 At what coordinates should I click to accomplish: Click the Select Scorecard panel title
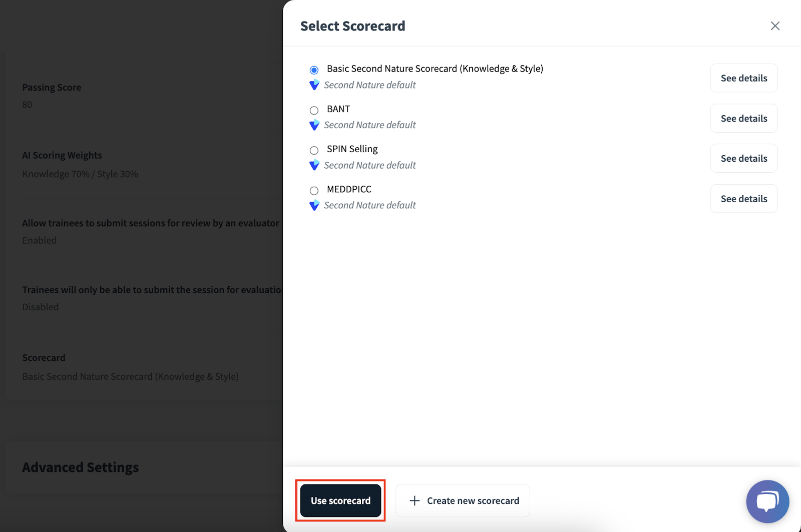point(352,26)
